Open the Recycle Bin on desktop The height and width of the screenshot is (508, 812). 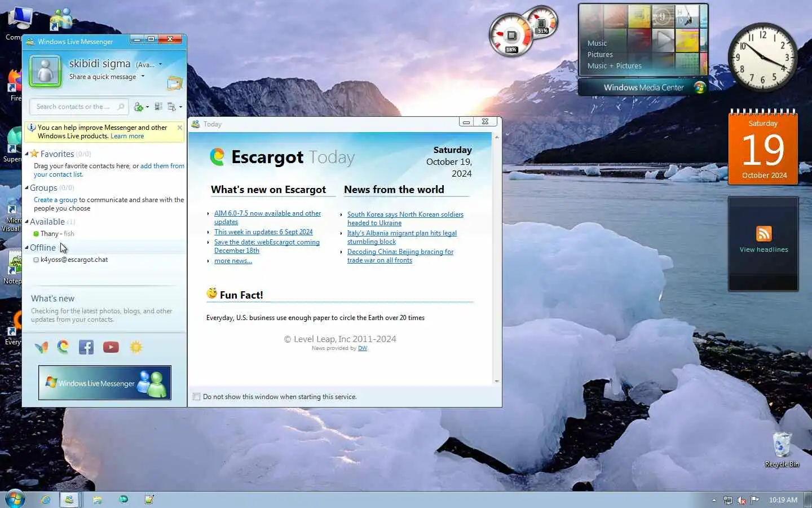782,450
